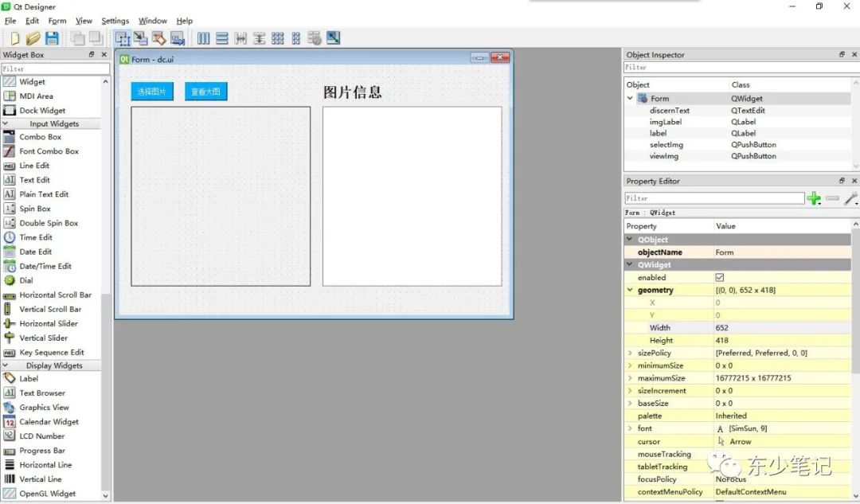Save the form using the Save icon
Viewport: 860px width, 504px height.
tap(51, 37)
